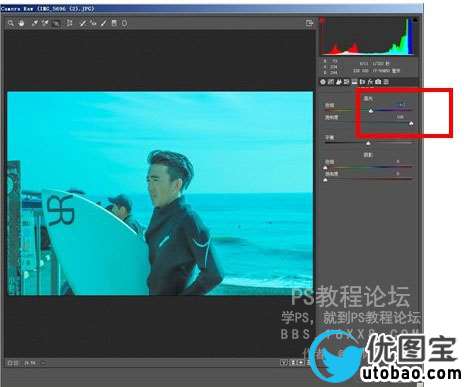
Task: Open the Basic panel tab
Action: (x=323, y=82)
